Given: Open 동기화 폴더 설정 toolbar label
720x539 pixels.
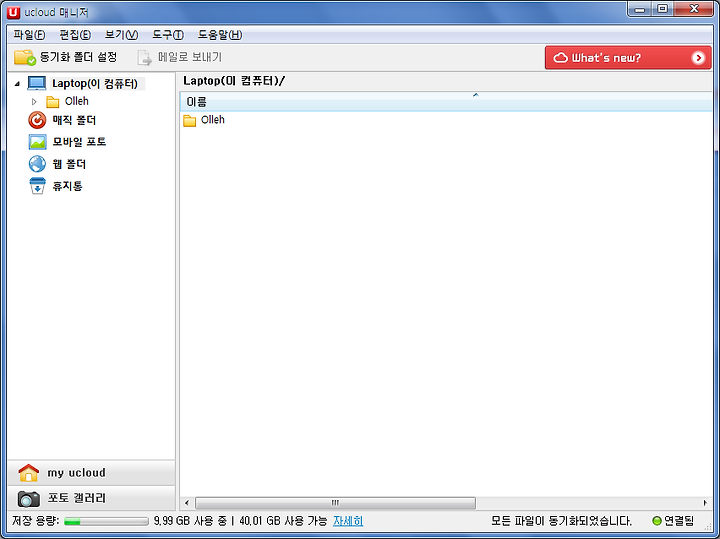Looking at the screenshot, I should tap(79, 57).
